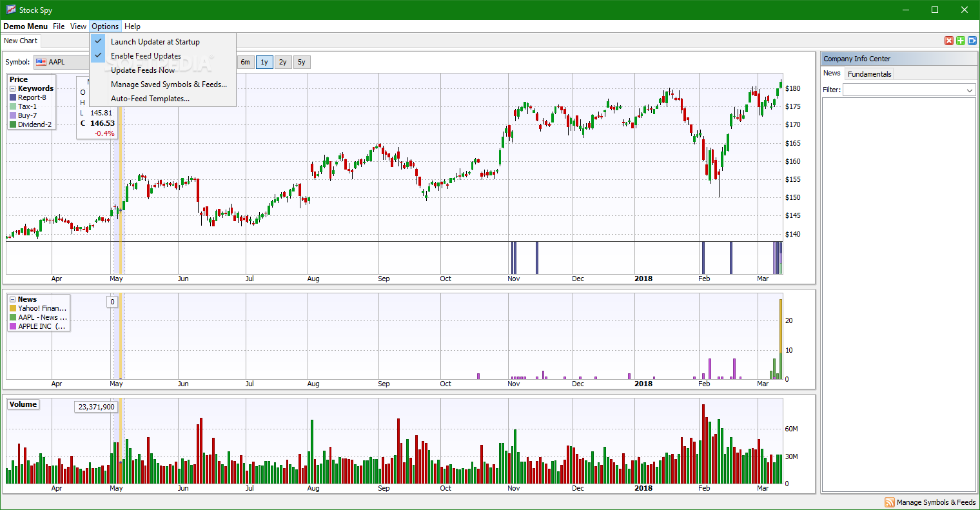Click the Volume chart label
The width and height of the screenshot is (980, 510).
click(23, 404)
